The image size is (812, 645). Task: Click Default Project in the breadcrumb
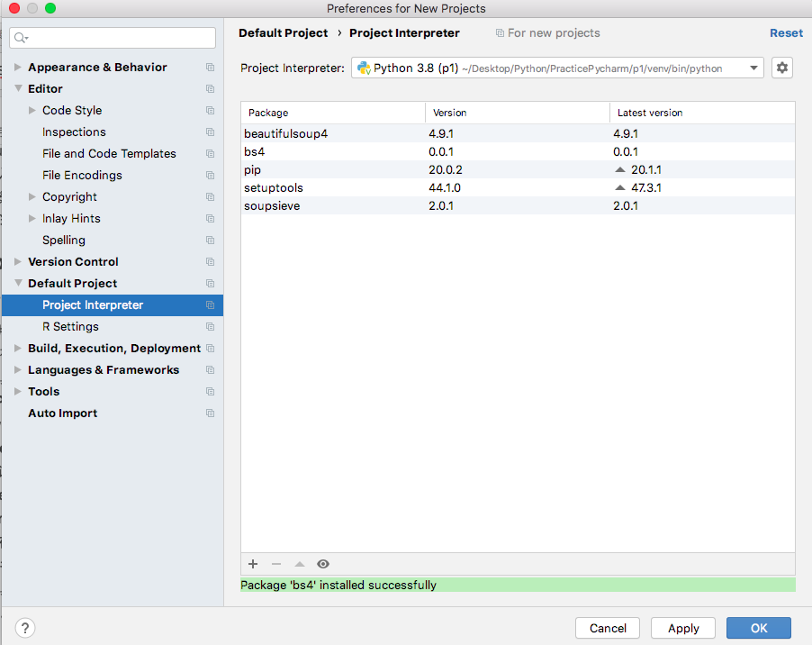(x=284, y=33)
